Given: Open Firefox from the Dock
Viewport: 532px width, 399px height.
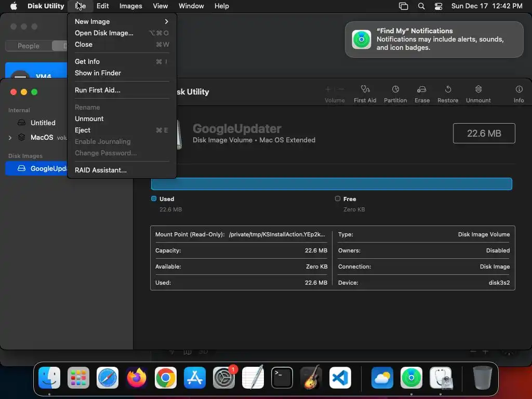Looking at the screenshot, I should tap(137, 378).
